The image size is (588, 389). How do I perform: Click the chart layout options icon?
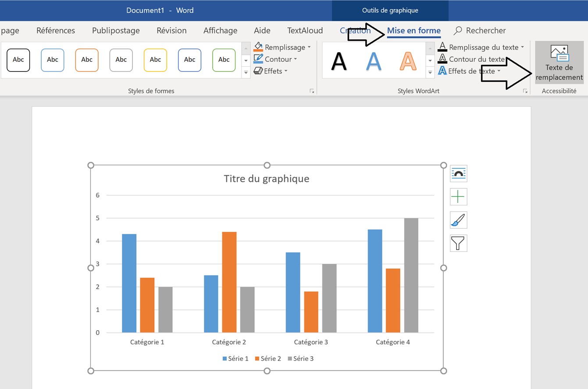click(x=458, y=173)
